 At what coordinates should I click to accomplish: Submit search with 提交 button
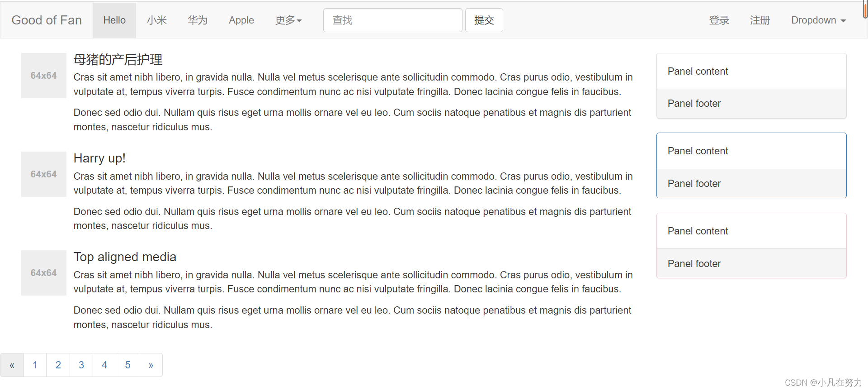[484, 20]
